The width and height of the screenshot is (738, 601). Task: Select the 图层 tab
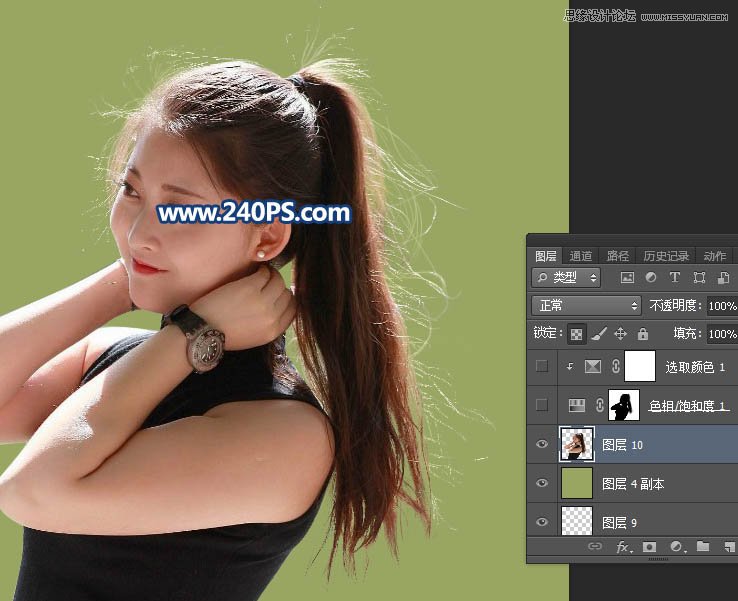tap(545, 256)
